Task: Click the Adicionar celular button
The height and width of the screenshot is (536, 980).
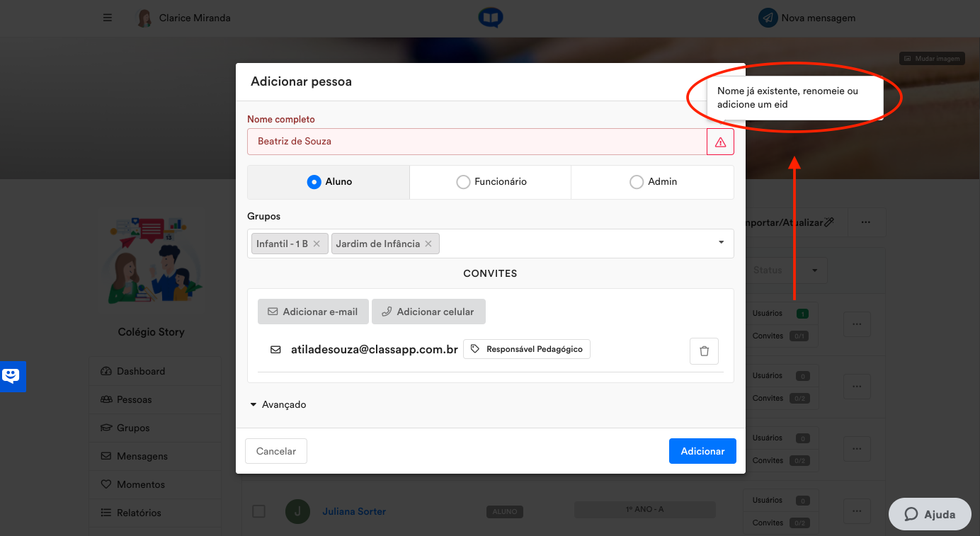Action: click(428, 312)
